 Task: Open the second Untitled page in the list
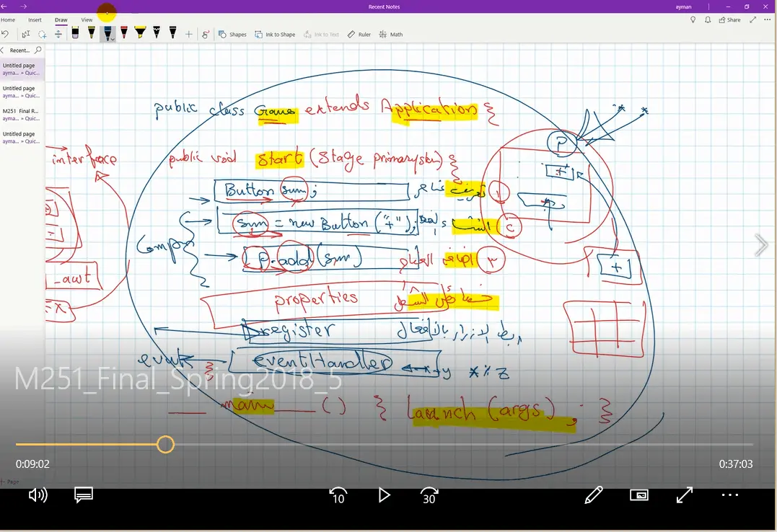22,92
